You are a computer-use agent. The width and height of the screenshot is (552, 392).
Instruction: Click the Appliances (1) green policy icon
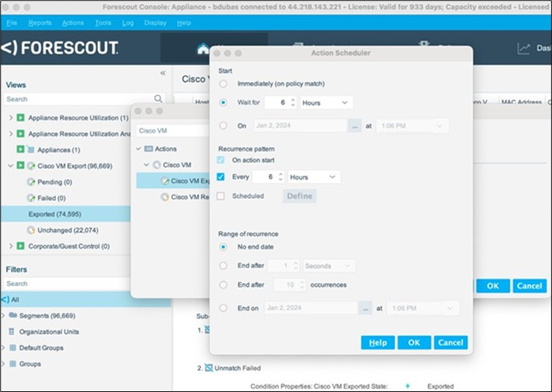click(20, 149)
